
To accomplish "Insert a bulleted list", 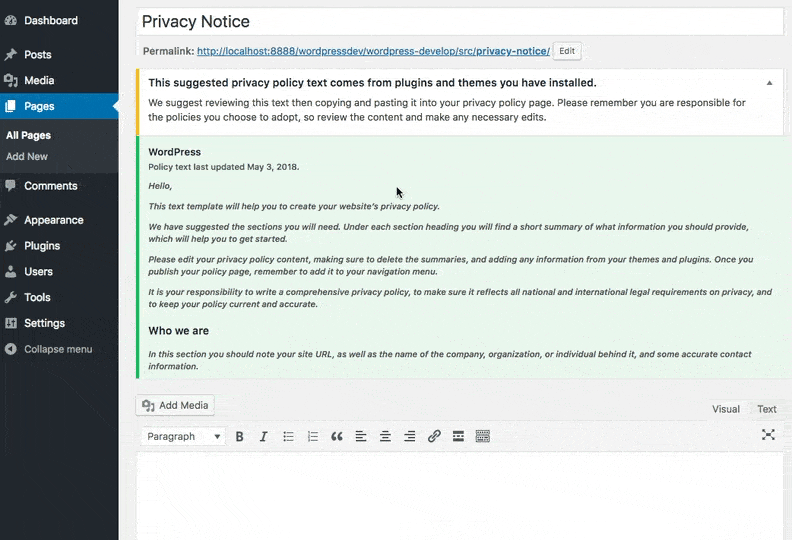I will [x=288, y=436].
